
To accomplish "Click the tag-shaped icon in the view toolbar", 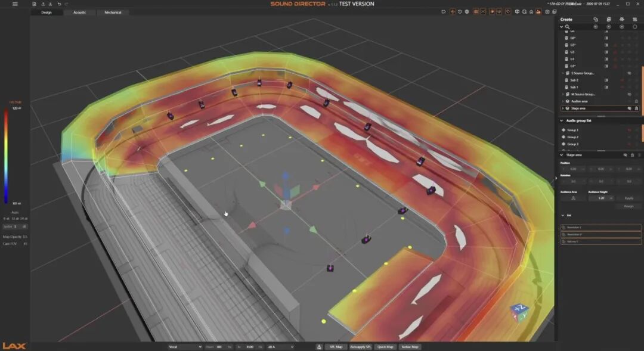I will 444,12.
